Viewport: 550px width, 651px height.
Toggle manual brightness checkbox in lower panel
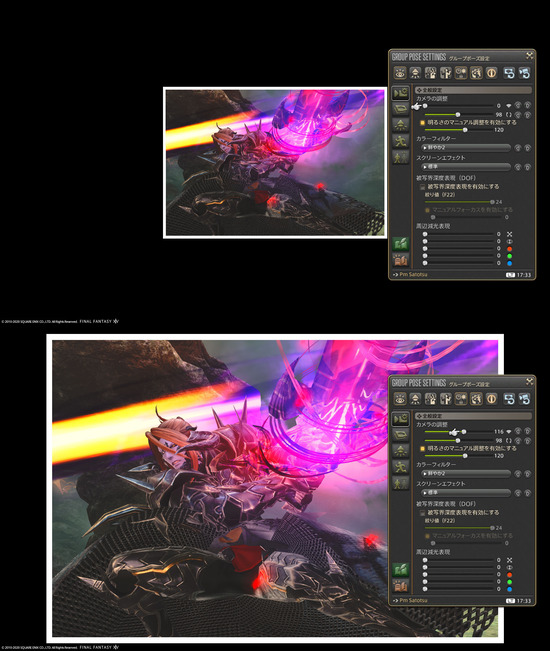[423, 449]
